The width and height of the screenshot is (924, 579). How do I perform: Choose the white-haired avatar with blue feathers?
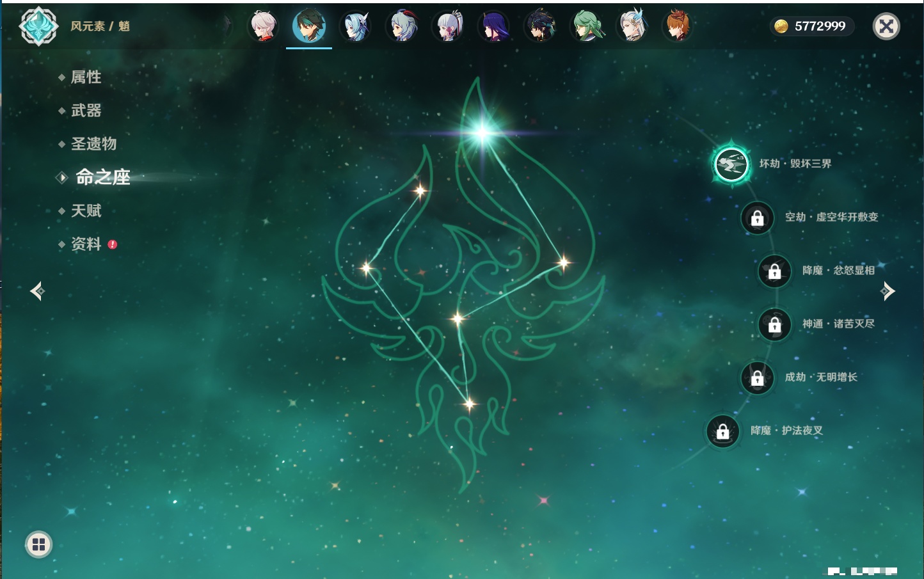click(x=632, y=26)
